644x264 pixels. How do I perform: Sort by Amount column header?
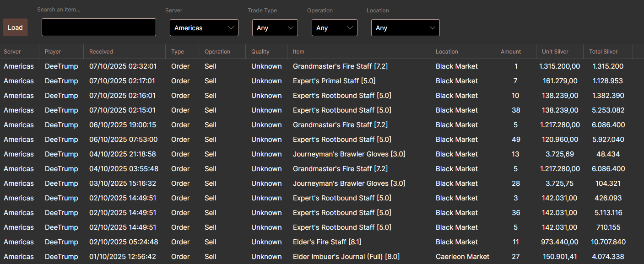pos(511,52)
